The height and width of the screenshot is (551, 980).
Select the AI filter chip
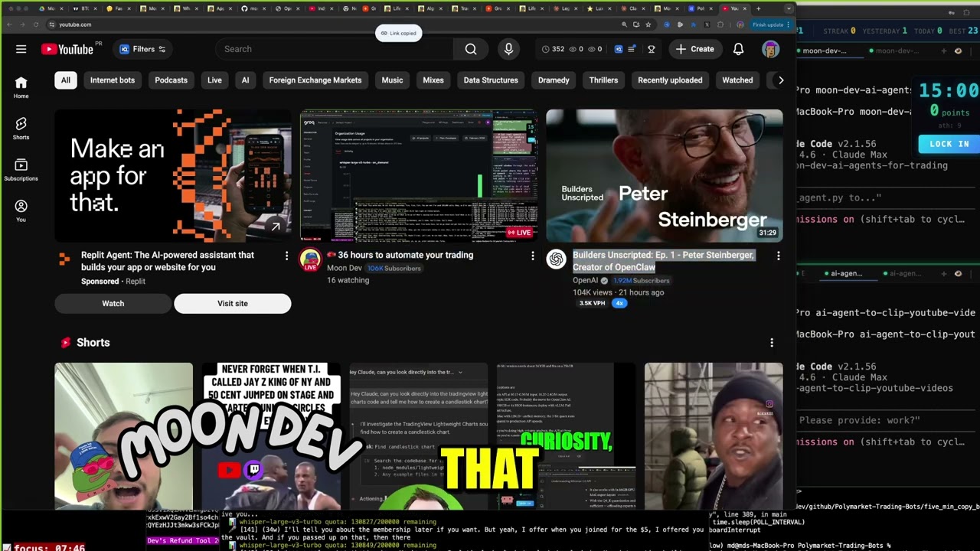(245, 80)
